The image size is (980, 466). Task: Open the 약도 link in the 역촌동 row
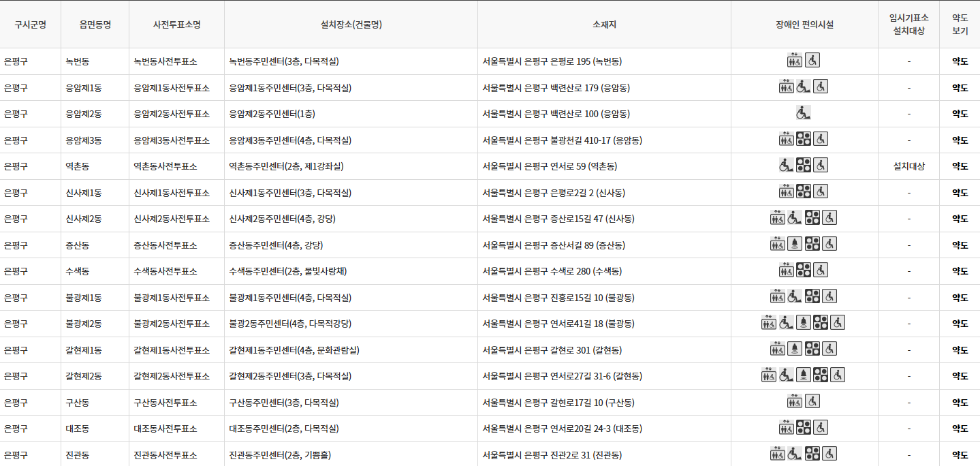click(x=959, y=166)
